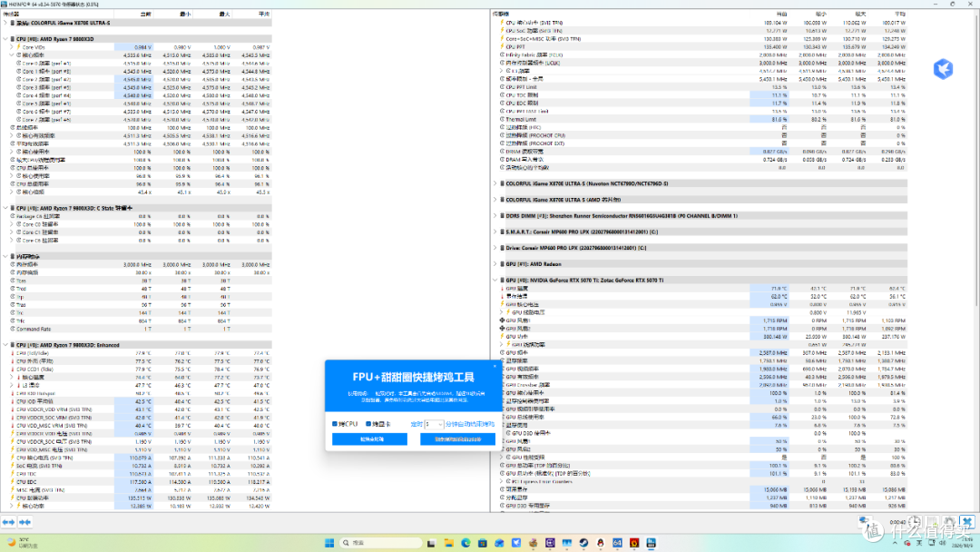The width and height of the screenshot is (980, 552).
Task: Click the GPU 温度 sensor row thermometer icon
Action: pos(502,289)
